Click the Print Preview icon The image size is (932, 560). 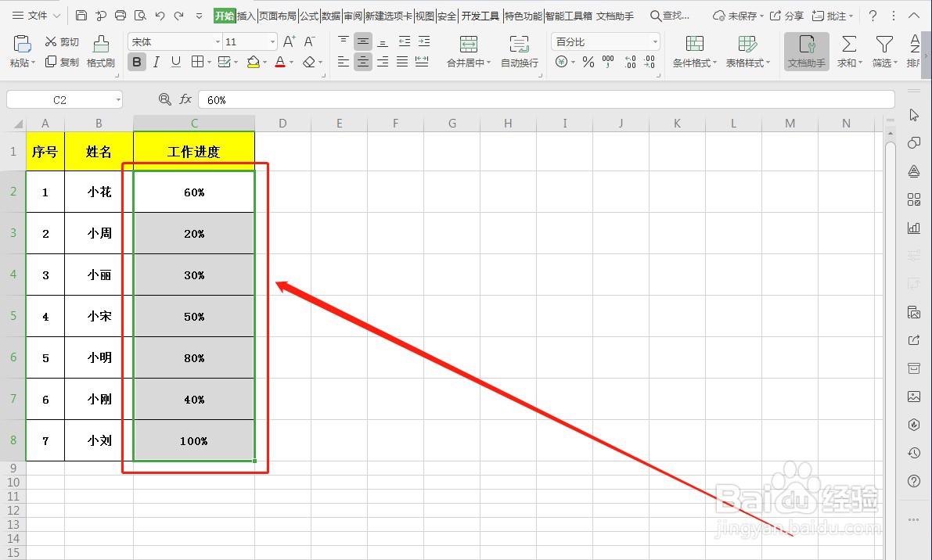(140, 16)
